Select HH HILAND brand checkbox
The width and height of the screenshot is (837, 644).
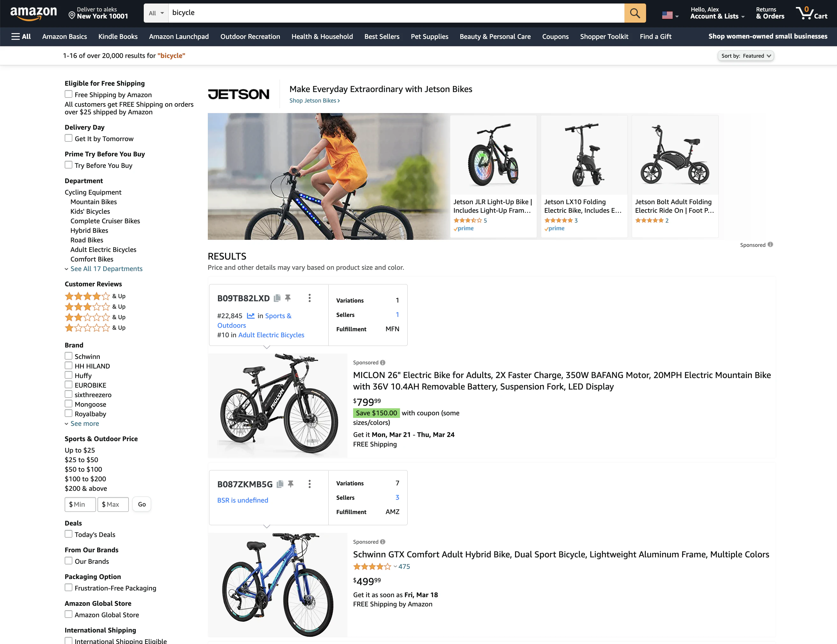pos(69,366)
